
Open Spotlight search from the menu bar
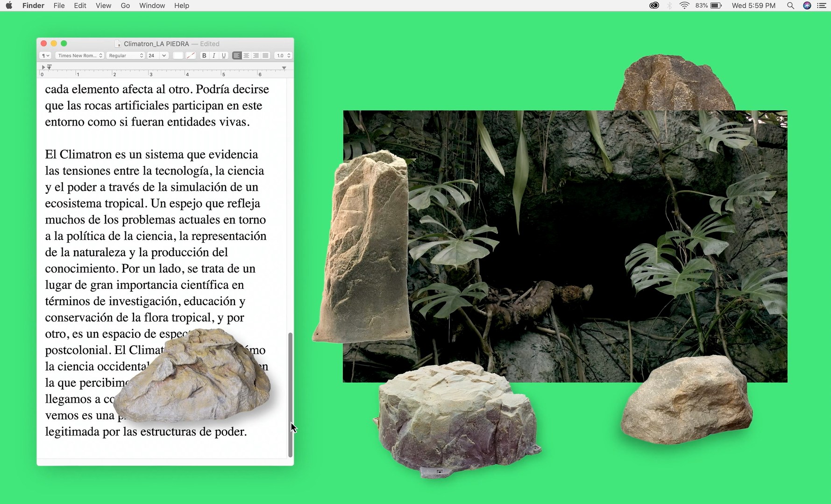(x=790, y=6)
